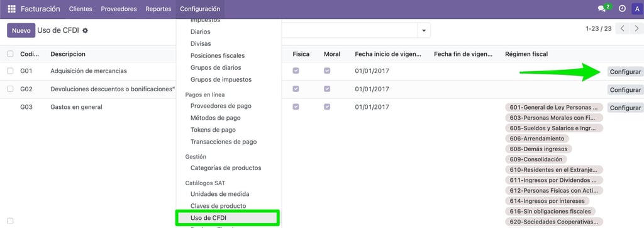Open the Facturación app menu
The height and width of the screenshot is (228, 644).
click(40, 9)
